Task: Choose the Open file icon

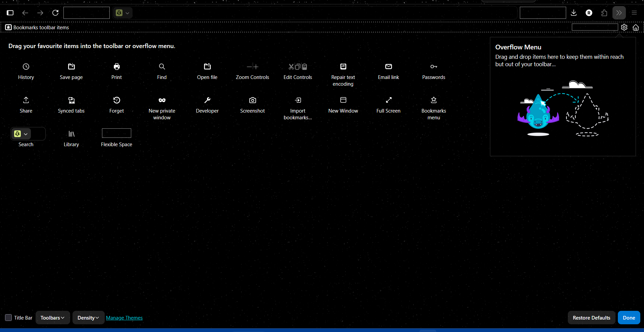Action: click(207, 67)
